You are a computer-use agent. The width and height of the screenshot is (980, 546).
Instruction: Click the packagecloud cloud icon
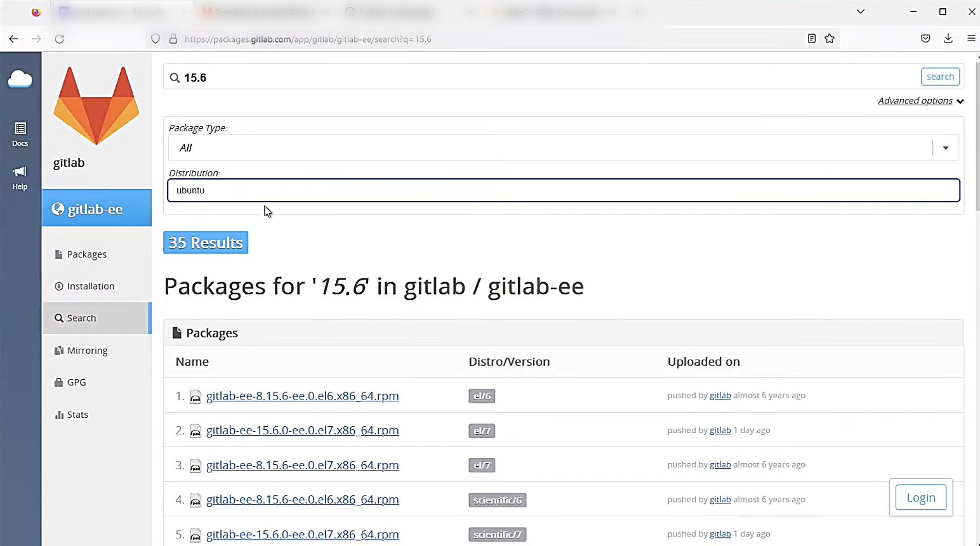click(20, 79)
